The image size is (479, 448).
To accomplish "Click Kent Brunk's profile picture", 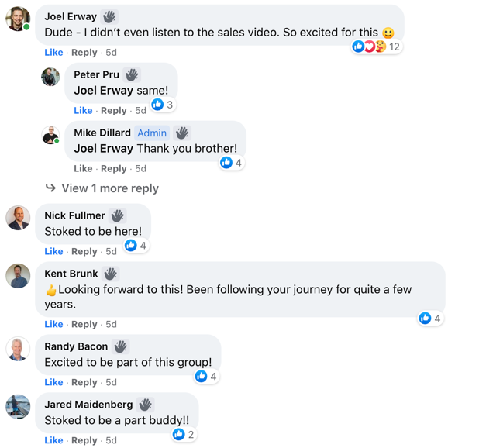I will [x=18, y=276].
